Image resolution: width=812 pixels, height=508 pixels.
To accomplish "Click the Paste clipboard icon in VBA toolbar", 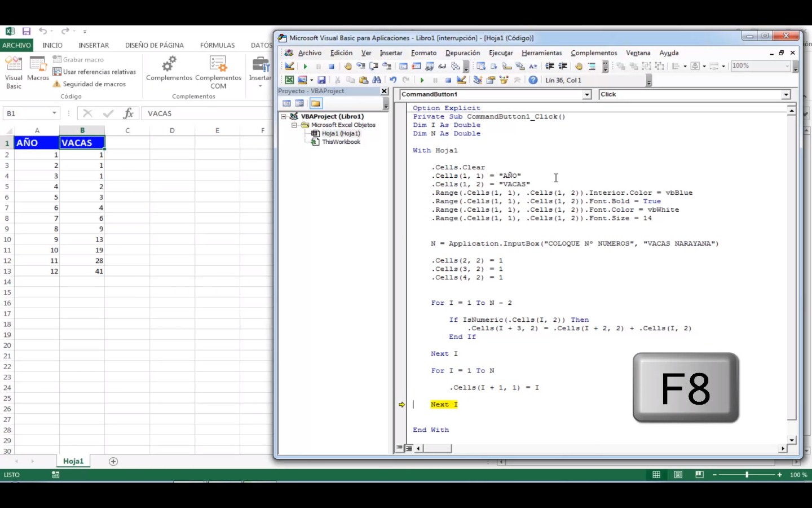I will point(364,80).
